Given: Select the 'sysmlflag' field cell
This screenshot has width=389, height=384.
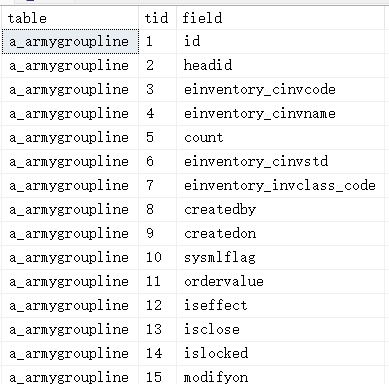Looking at the screenshot, I should (x=280, y=258).
